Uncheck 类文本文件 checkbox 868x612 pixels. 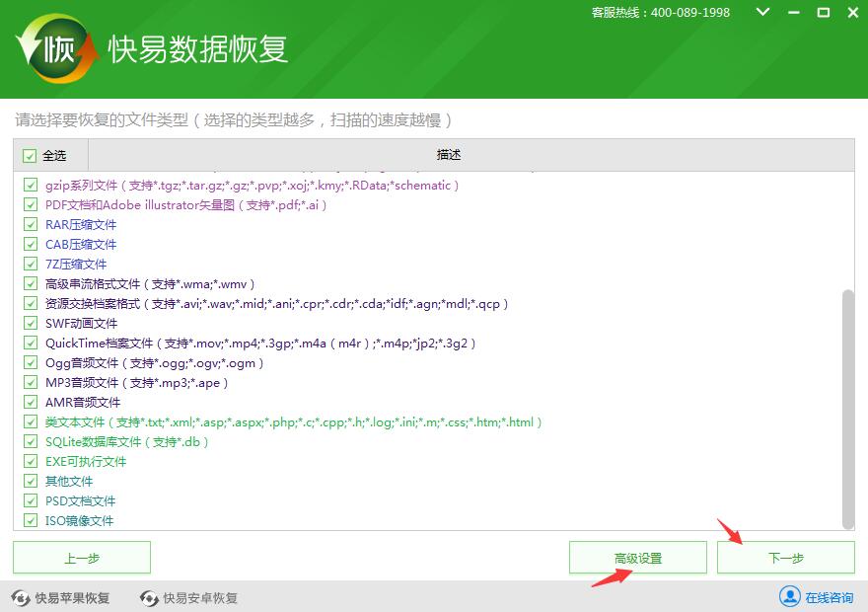tap(31, 422)
